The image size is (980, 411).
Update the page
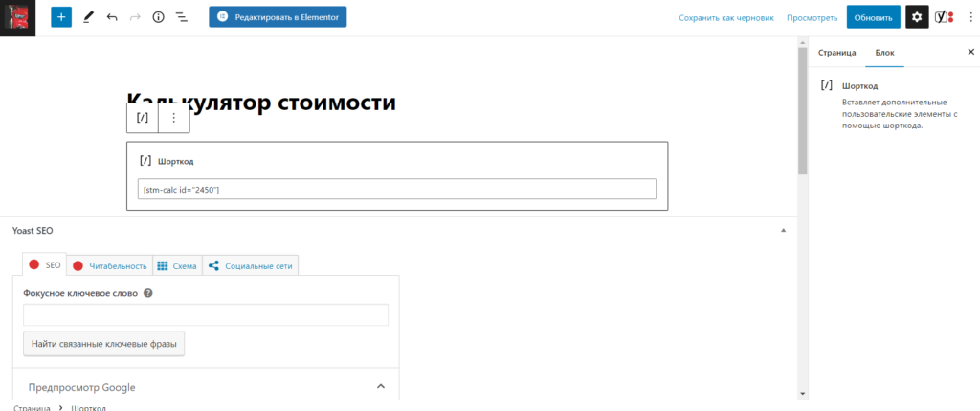point(873,17)
